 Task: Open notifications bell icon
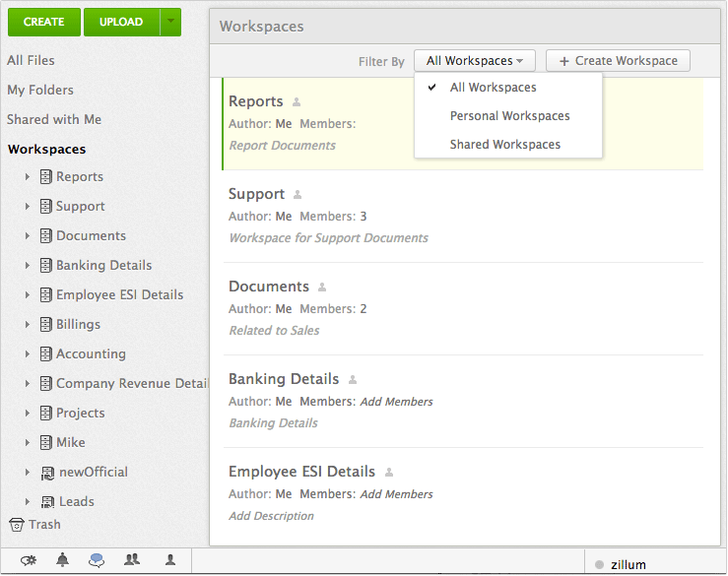tap(63, 560)
